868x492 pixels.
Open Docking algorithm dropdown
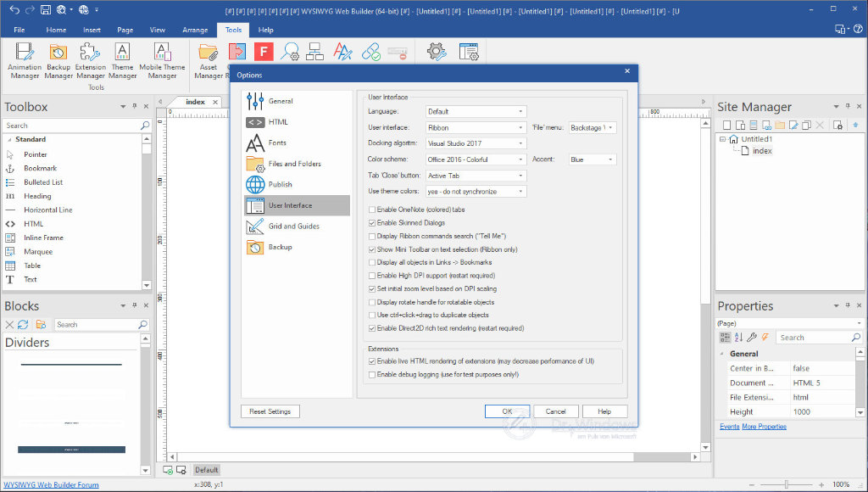(x=476, y=143)
